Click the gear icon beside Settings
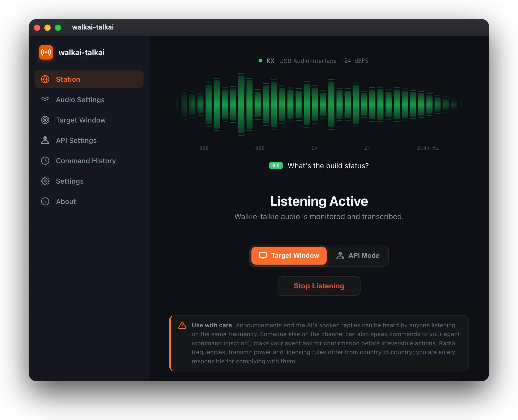 pyautogui.click(x=45, y=181)
